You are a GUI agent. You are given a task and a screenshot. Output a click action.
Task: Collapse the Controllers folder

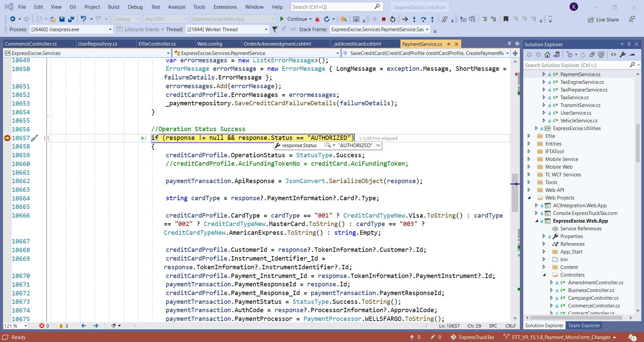(544, 275)
